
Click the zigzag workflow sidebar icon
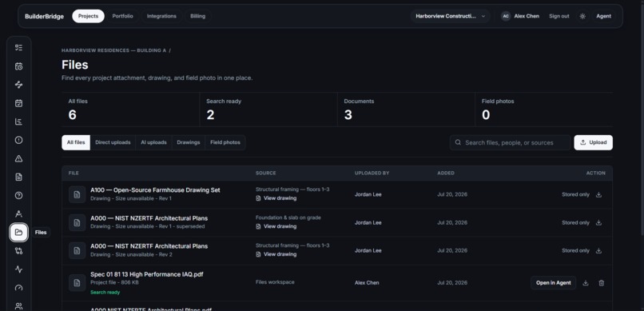pyautogui.click(x=18, y=85)
